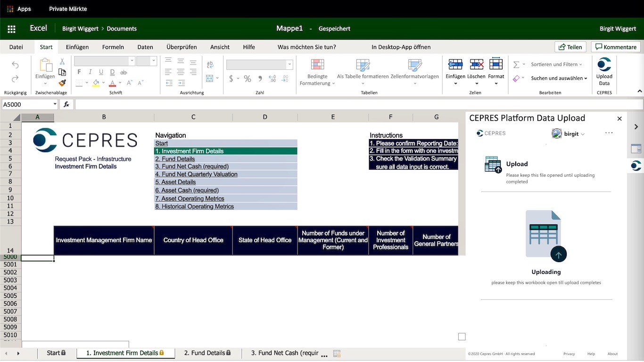Click into the formula bar field
Screen dimensions: 644x362
click(358, 104)
